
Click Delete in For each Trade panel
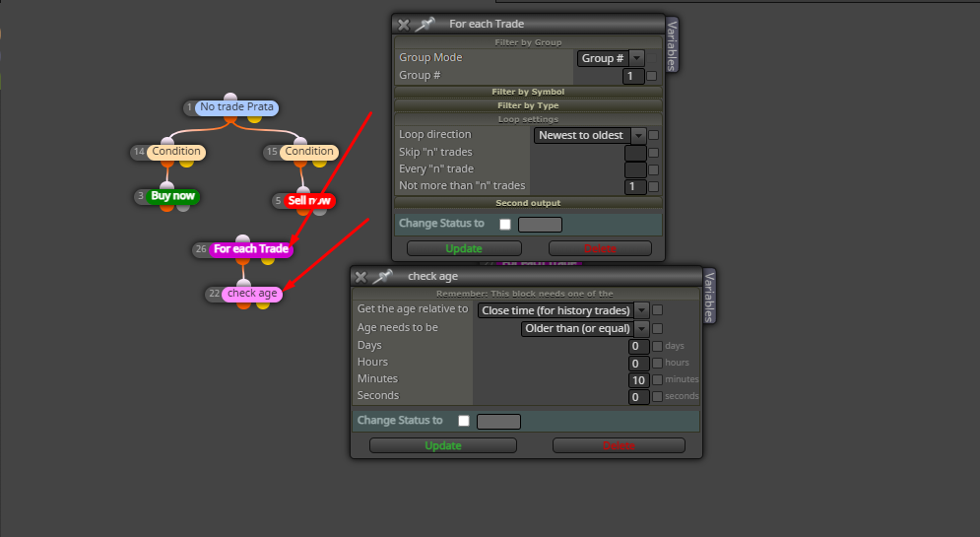[x=600, y=249]
